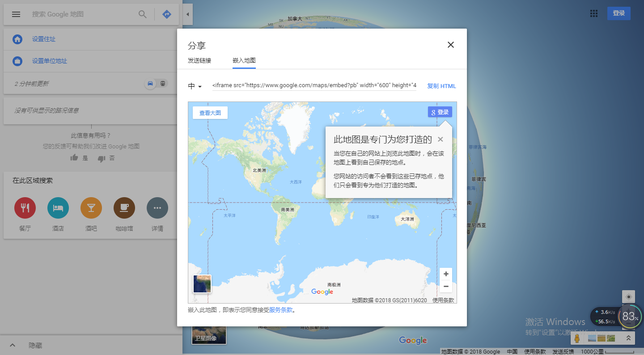Click the blue 登录 button top right

(619, 13)
